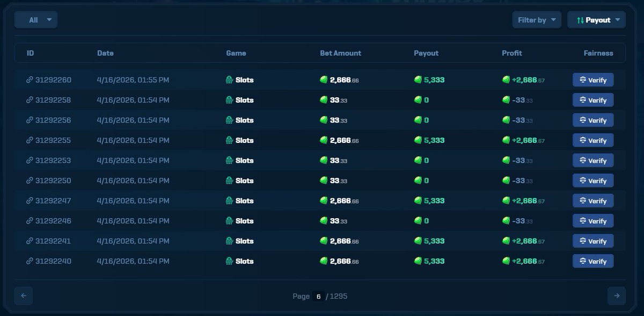Click the Slots game icon in row 31292256
The width and height of the screenshot is (644, 316).
tap(229, 120)
